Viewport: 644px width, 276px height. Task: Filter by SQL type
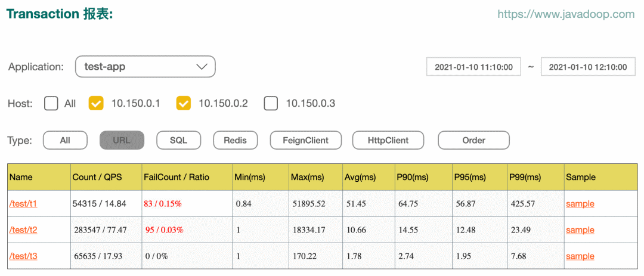coord(178,141)
